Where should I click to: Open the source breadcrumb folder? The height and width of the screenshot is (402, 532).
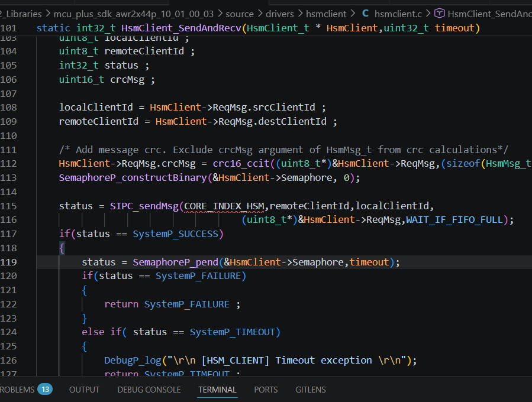[240, 14]
